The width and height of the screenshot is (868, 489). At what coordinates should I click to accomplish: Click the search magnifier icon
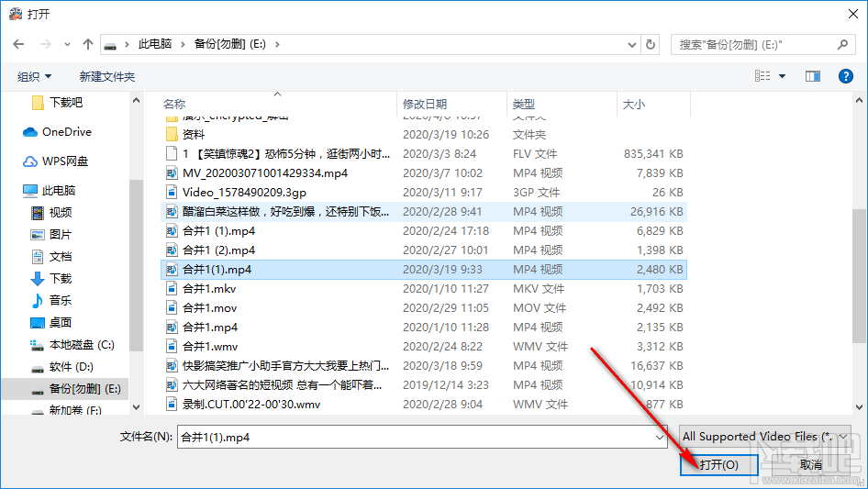[x=842, y=44]
